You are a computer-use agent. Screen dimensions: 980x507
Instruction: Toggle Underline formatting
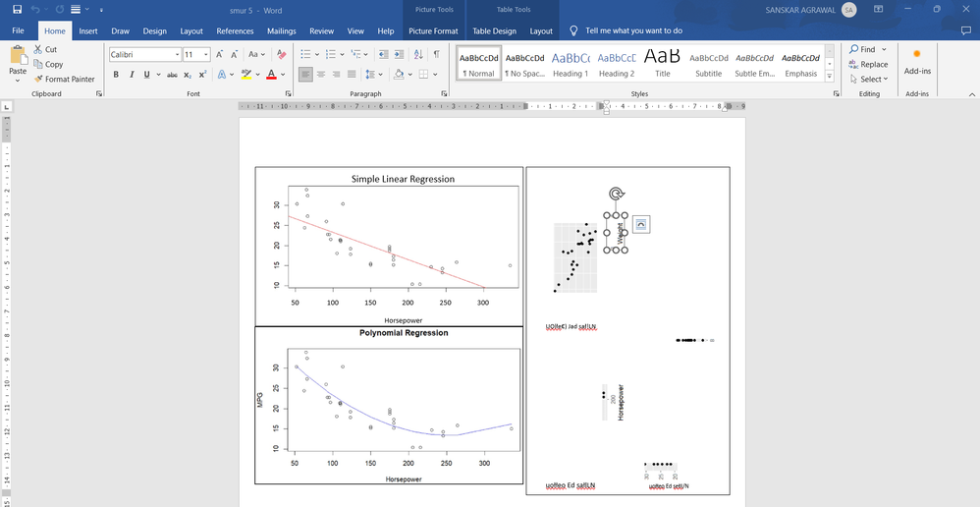147,75
